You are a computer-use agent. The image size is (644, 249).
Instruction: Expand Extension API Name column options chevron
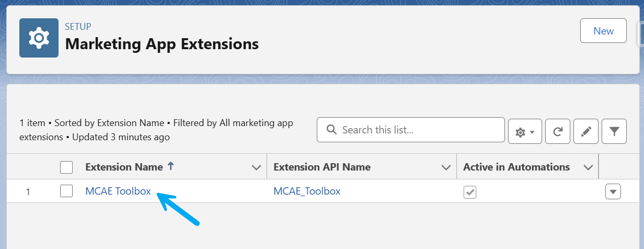(446, 167)
